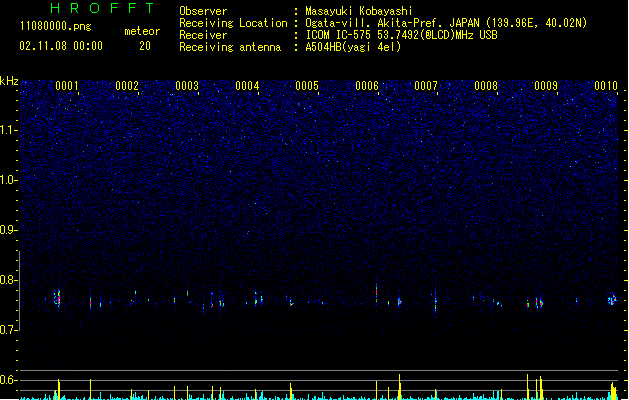Click the meteor label
The width and height of the screenshot is (629, 400).
click(142, 31)
